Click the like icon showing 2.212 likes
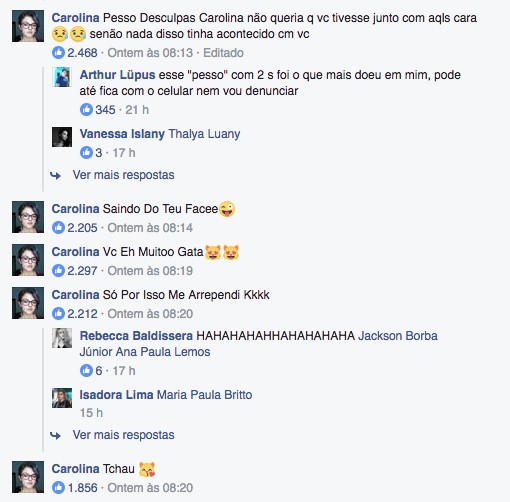The image size is (510, 502). click(58, 314)
